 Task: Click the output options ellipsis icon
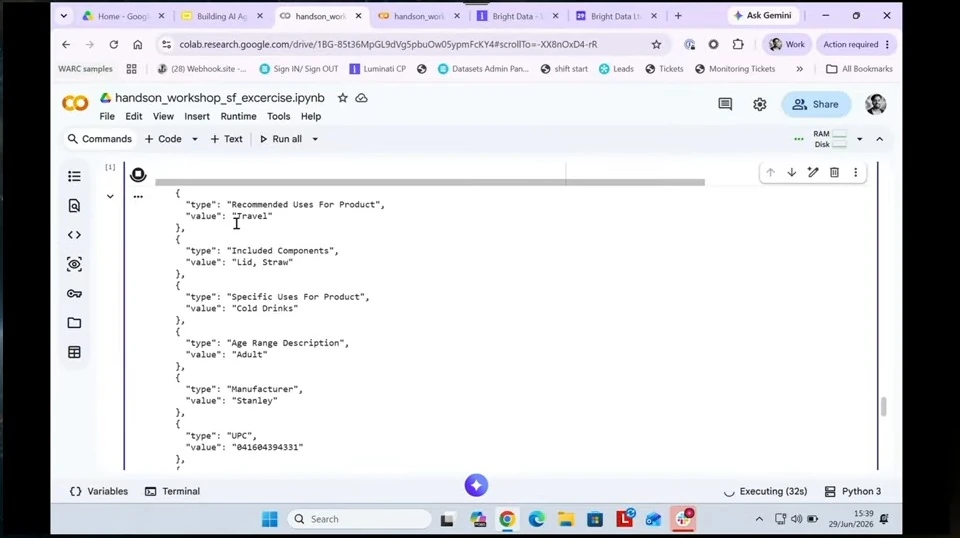[x=138, y=196]
